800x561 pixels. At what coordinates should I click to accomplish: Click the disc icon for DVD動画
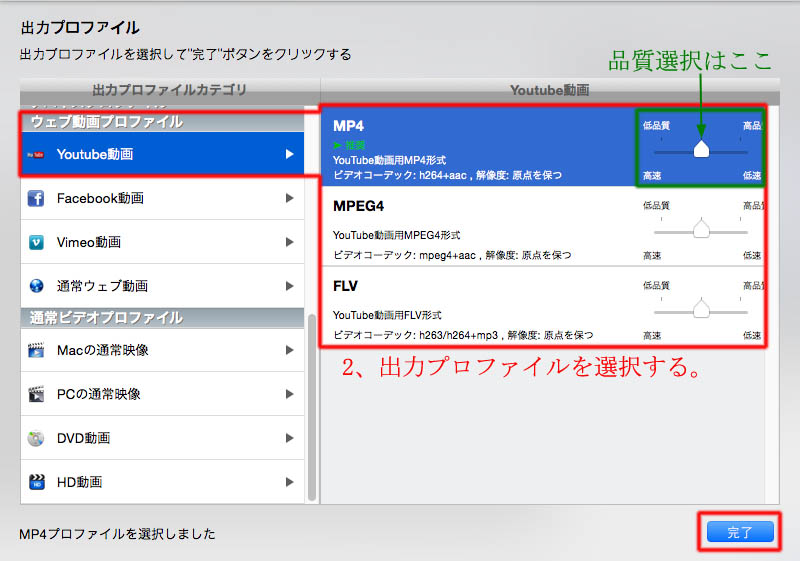click(36, 438)
